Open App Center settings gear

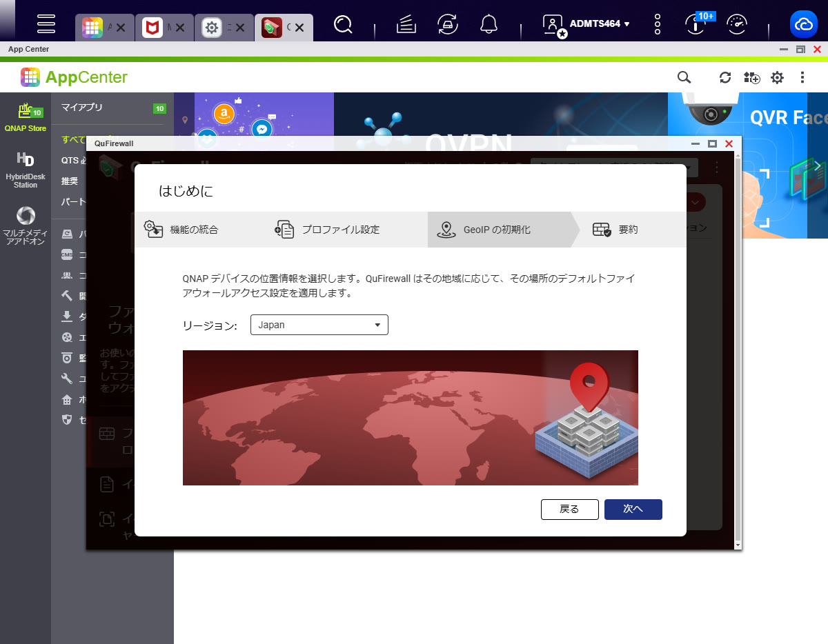tap(777, 77)
